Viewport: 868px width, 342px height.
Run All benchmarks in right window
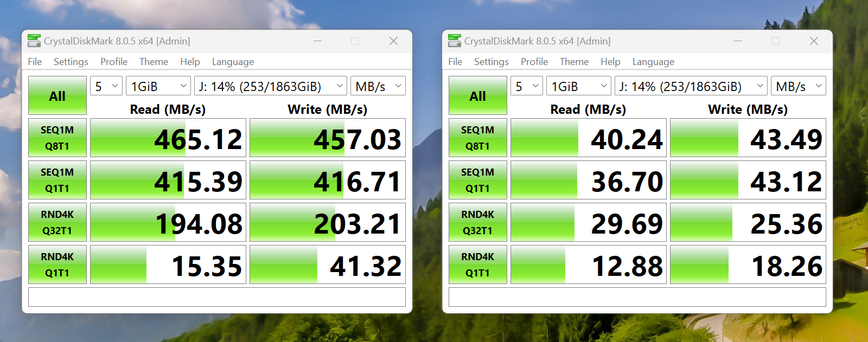(477, 95)
